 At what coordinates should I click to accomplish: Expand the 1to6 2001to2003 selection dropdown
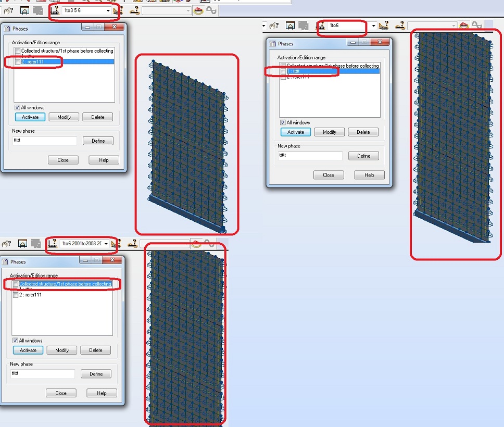pos(106,244)
